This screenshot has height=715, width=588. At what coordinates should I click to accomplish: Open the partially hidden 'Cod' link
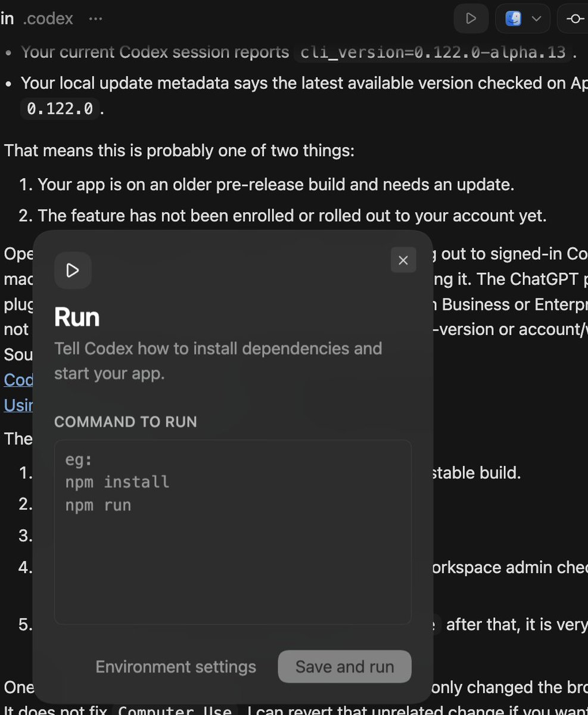(18, 380)
